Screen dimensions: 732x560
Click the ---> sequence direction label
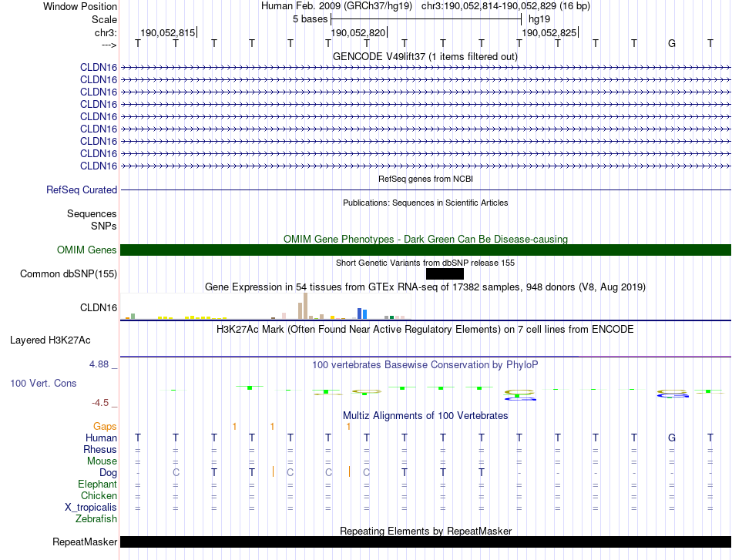pos(109,45)
